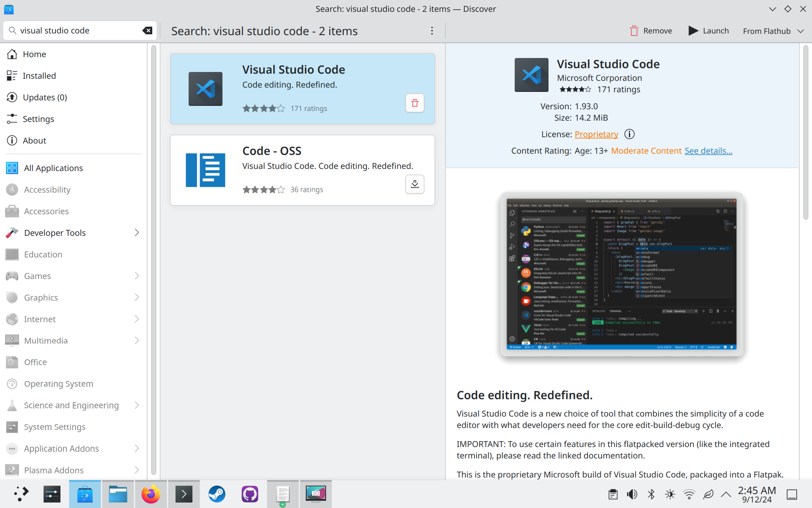Click the 36 ratings text
The image size is (812, 508).
click(307, 190)
